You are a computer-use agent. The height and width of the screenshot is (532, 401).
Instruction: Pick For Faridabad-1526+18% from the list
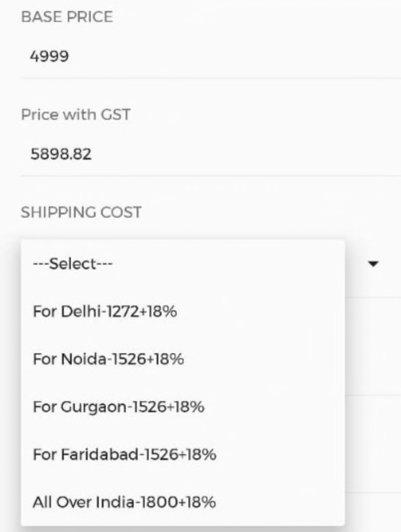pyautogui.click(x=183, y=454)
